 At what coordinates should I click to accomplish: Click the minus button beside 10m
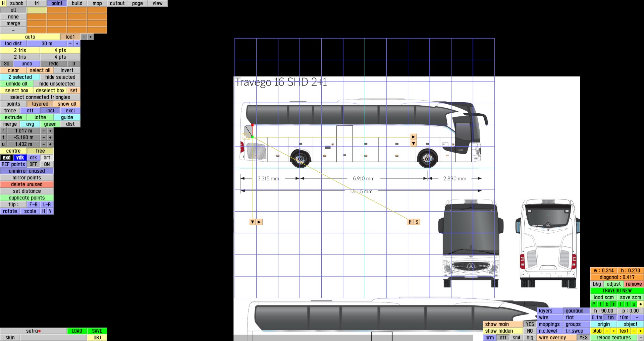click(637, 318)
